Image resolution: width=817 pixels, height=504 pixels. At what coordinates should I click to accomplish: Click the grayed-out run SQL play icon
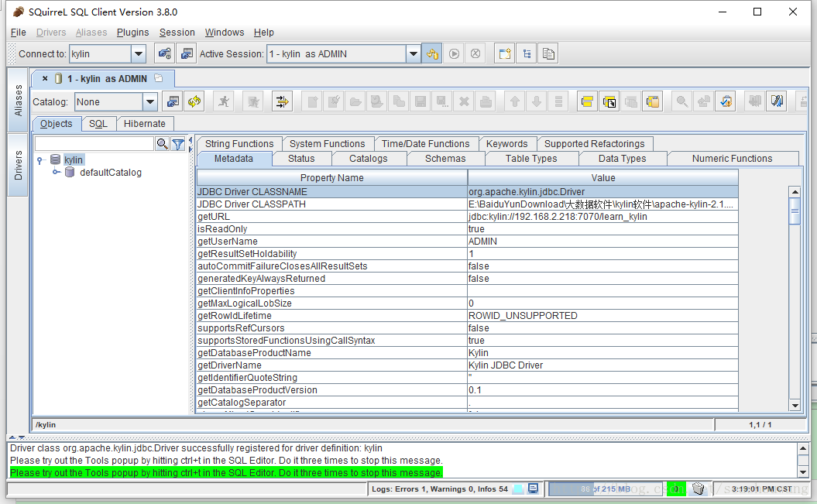pyautogui.click(x=455, y=53)
